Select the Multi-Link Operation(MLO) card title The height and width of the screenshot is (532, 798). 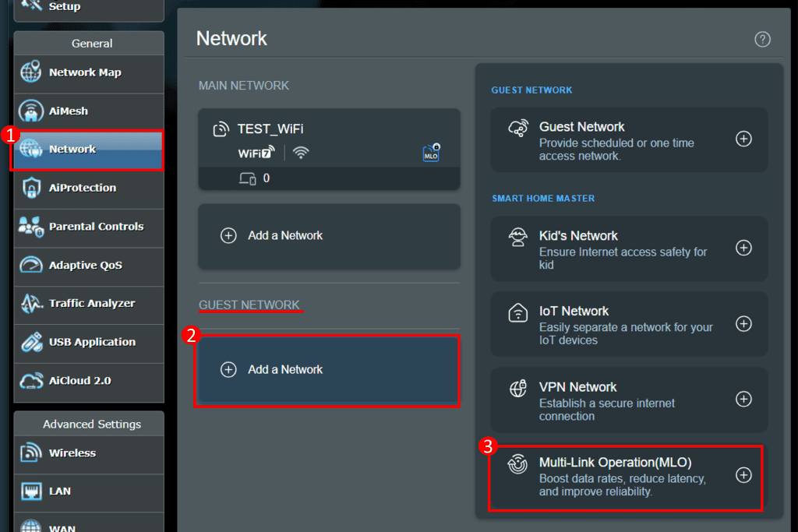(616, 463)
